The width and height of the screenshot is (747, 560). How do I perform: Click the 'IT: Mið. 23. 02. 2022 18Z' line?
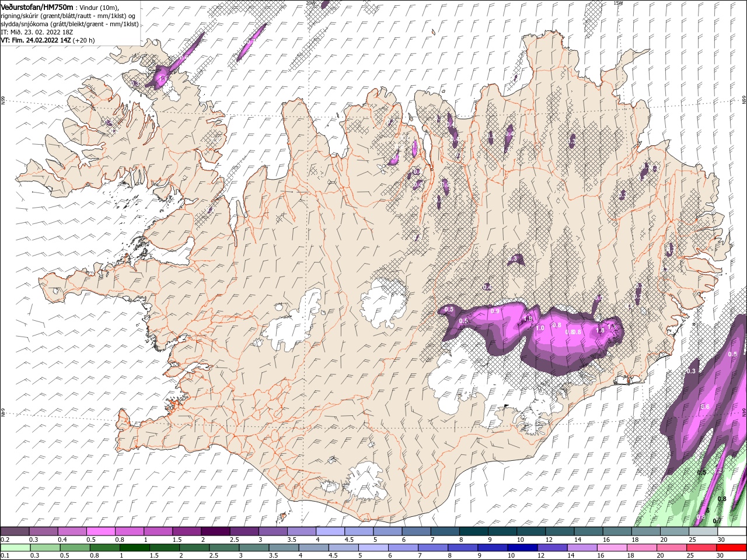(37, 32)
